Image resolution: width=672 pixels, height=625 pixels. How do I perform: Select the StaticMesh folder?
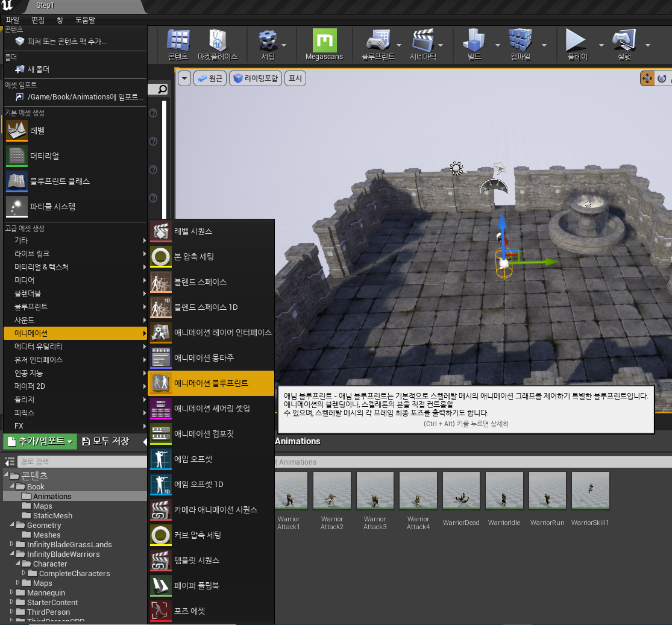[x=52, y=516]
